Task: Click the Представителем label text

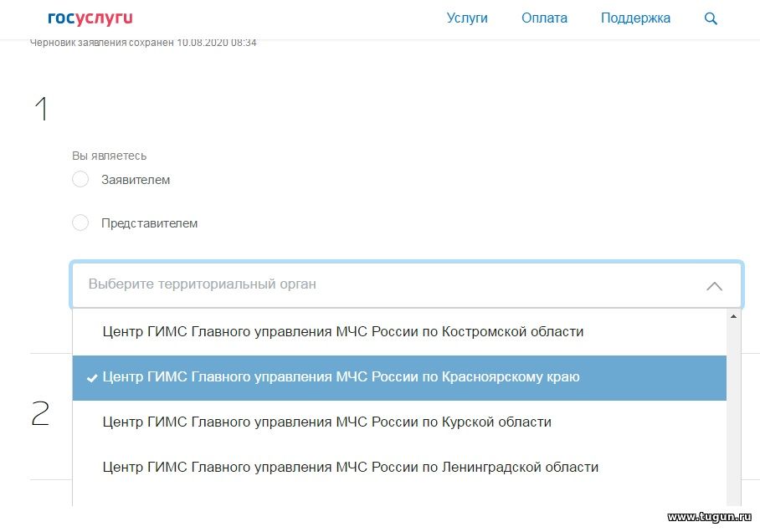Action: pyautogui.click(x=149, y=223)
